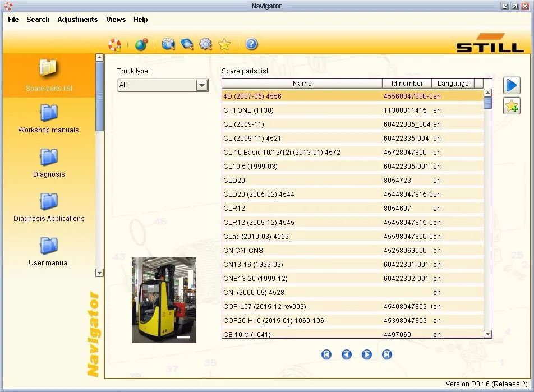
Task: Select row CN CNi CNS
Action: click(352, 250)
